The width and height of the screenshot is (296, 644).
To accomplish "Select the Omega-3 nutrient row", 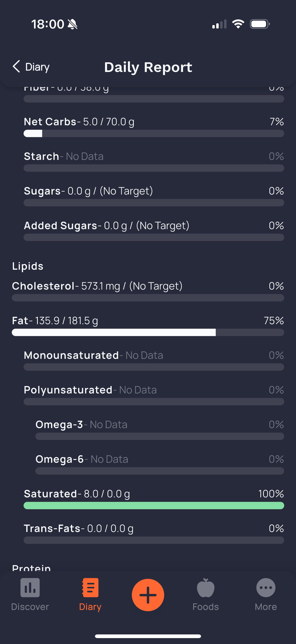I will (x=160, y=430).
